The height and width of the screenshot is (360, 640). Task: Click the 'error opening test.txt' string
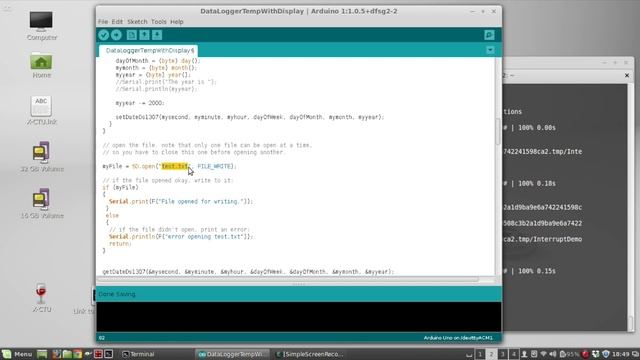point(204,237)
